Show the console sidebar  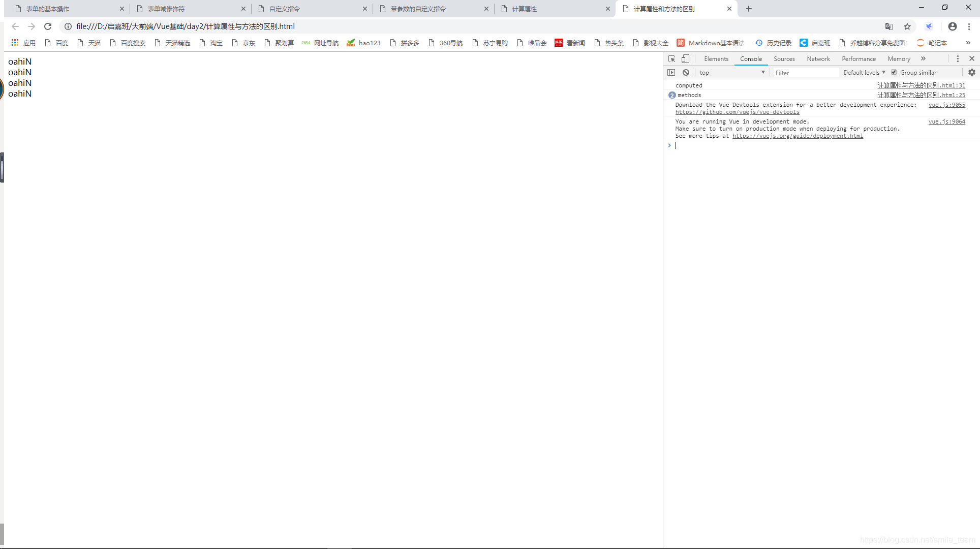coord(671,73)
